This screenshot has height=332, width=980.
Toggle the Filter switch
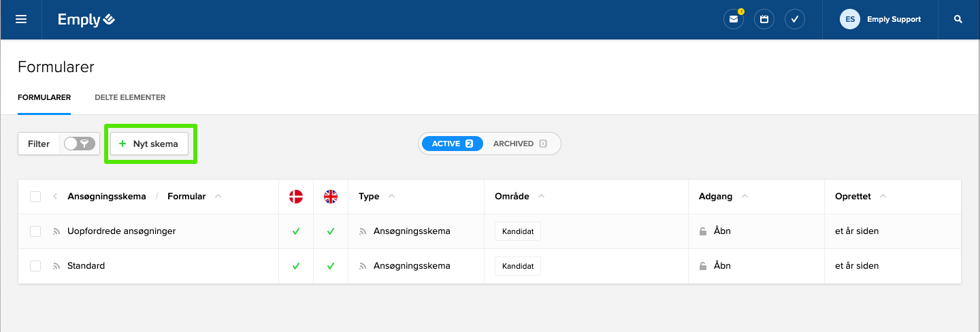79,144
